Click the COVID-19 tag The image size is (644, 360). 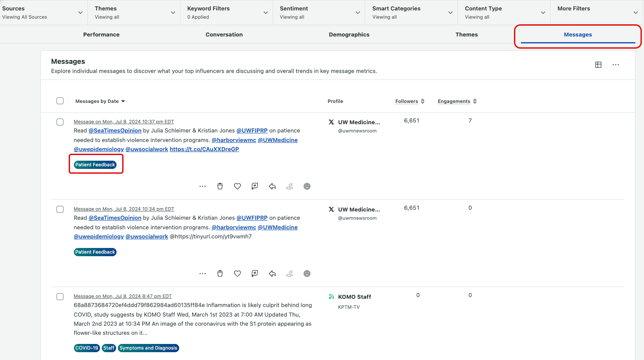click(87, 348)
